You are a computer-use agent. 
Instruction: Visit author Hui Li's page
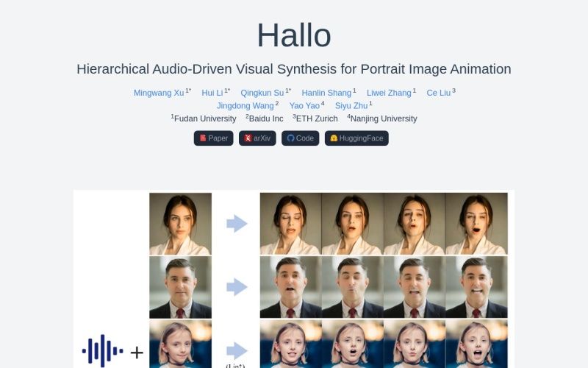[212, 93]
